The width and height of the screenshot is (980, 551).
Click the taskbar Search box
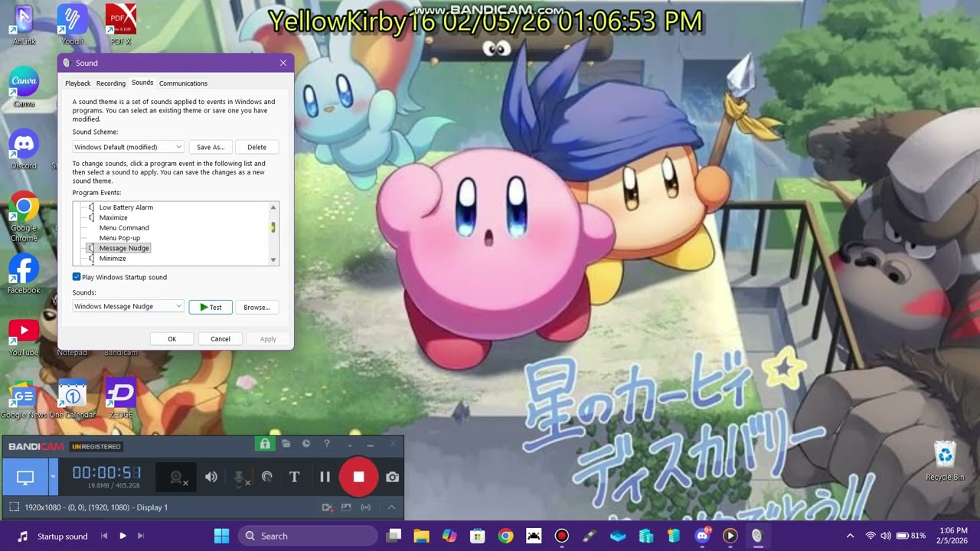[307, 536]
